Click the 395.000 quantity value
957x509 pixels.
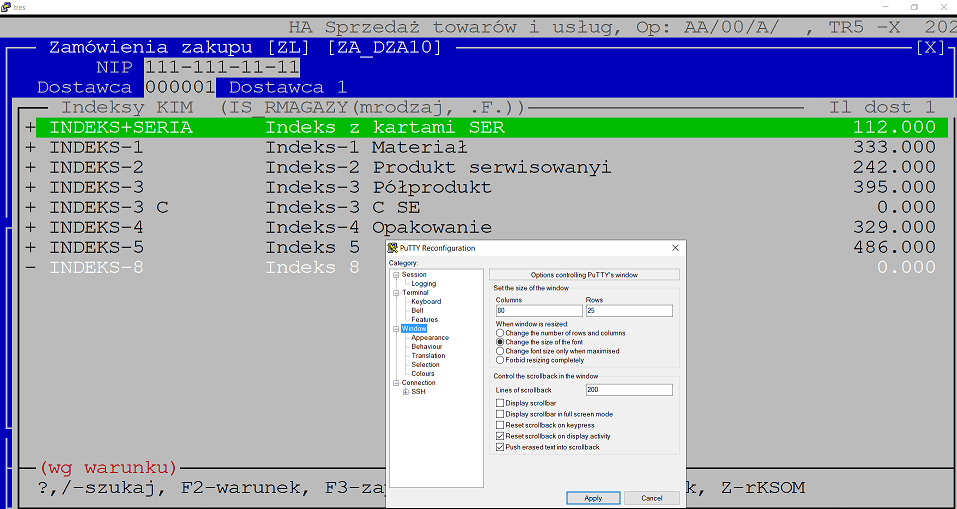pyautogui.click(x=894, y=187)
